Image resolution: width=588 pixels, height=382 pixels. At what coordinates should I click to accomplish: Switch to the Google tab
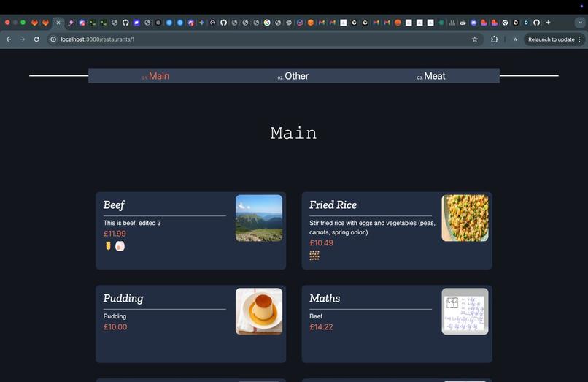point(267,23)
